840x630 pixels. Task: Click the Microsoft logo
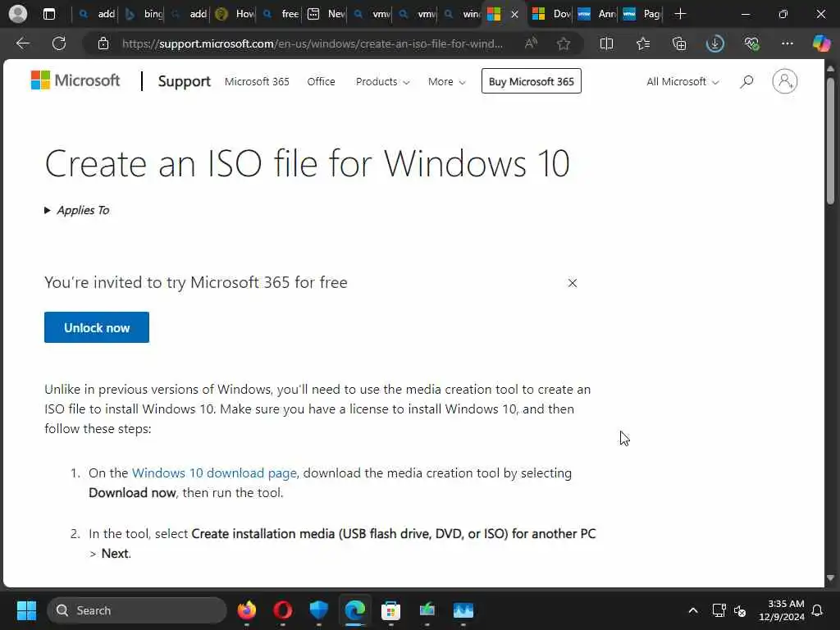[x=75, y=81]
